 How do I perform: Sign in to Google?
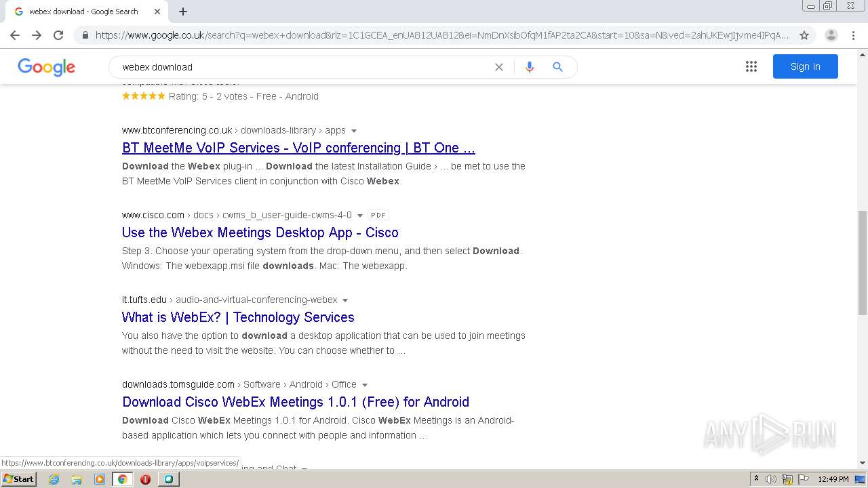[805, 66]
